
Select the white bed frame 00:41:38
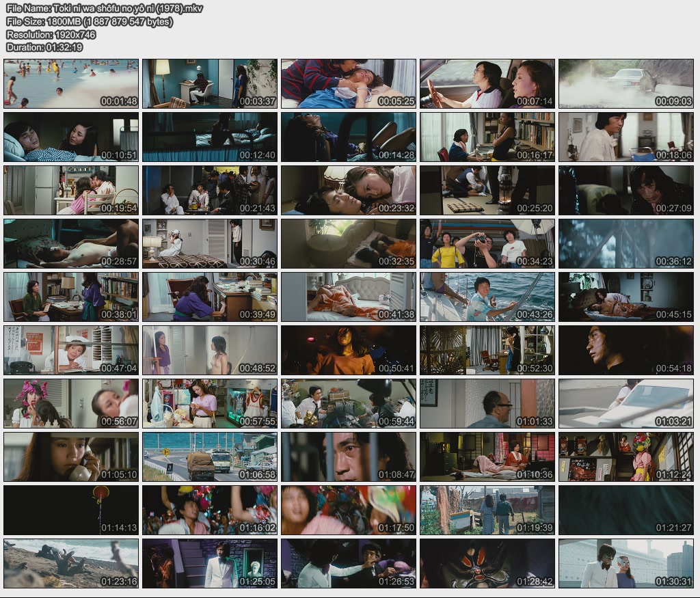tap(349, 297)
